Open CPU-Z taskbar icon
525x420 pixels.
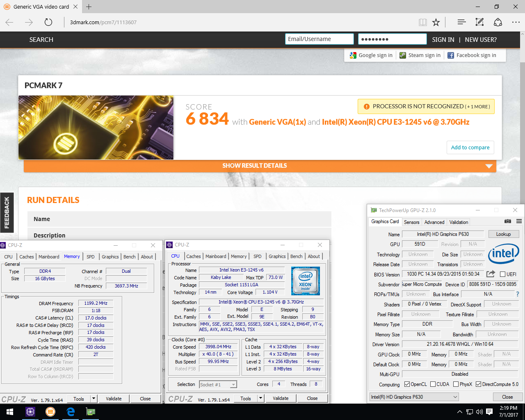30,412
